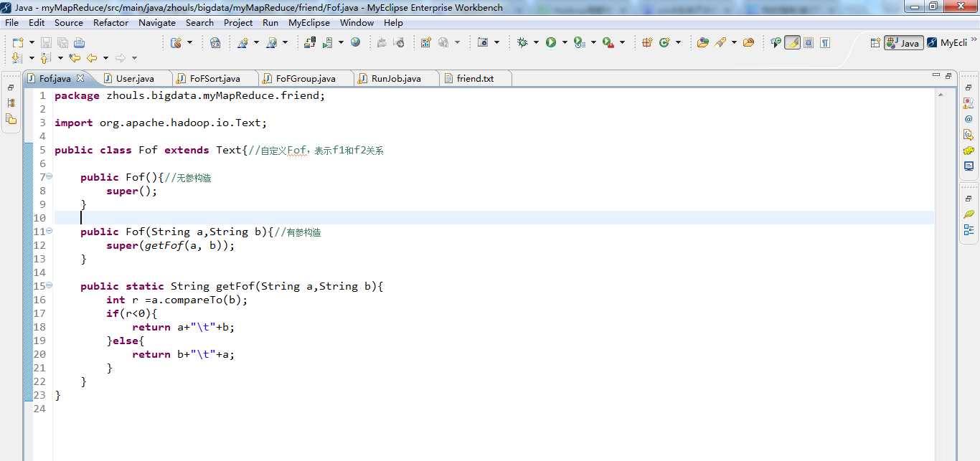The width and height of the screenshot is (980, 461).
Task: Click the Previous Annotation up arrow icon
Action: pyautogui.click(x=46, y=58)
